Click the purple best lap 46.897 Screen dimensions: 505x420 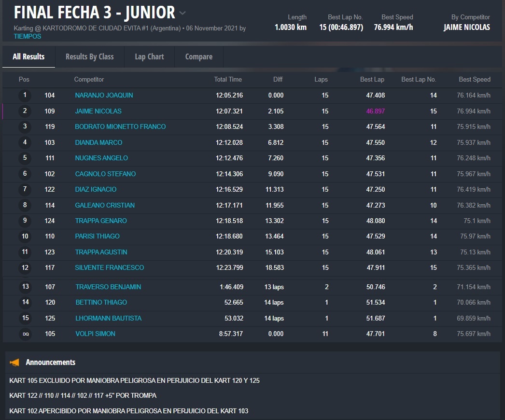click(375, 111)
